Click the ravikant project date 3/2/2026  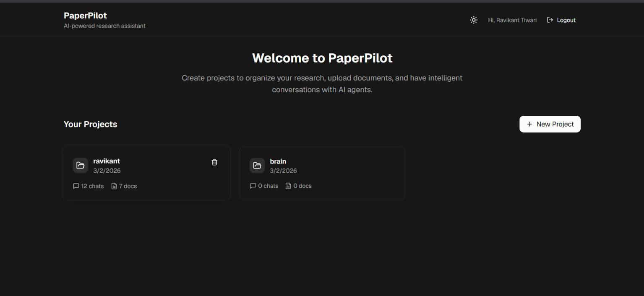pyautogui.click(x=107, y=171)
